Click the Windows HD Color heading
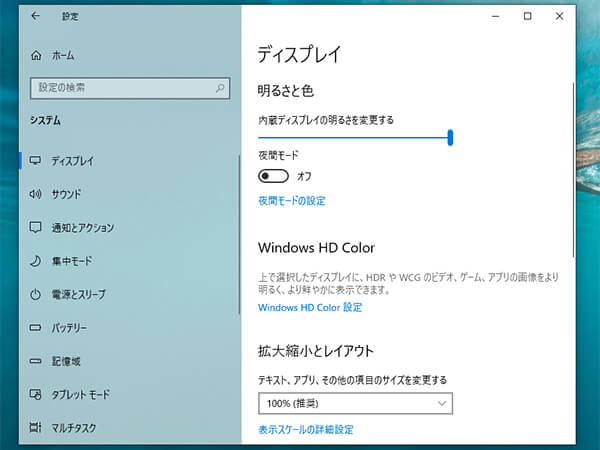 click(x=316, y=248)
